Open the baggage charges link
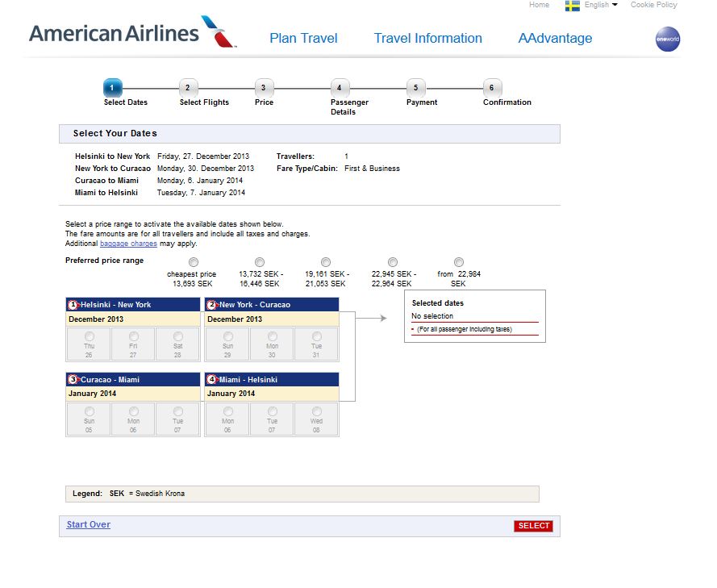The height and width of the screenshot is (588, 717). pyautogui.click(x=128, y=244)
